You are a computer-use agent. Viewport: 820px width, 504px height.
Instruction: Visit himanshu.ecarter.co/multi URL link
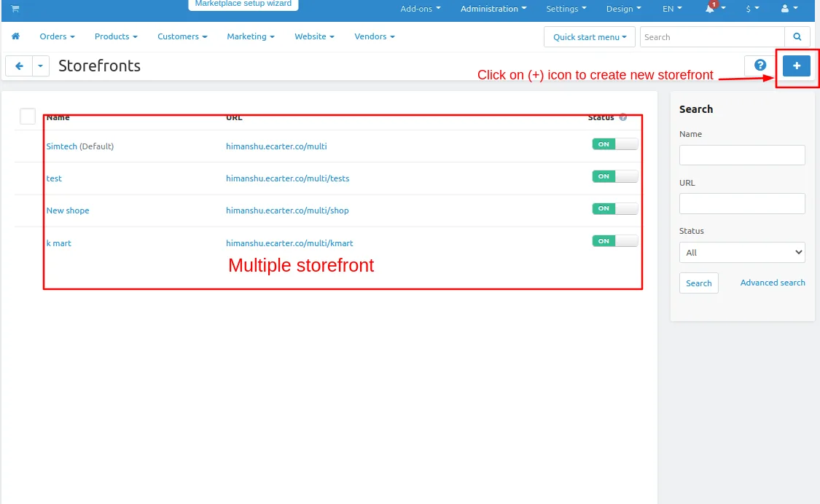pyautogui.click(x=276, y=146)
